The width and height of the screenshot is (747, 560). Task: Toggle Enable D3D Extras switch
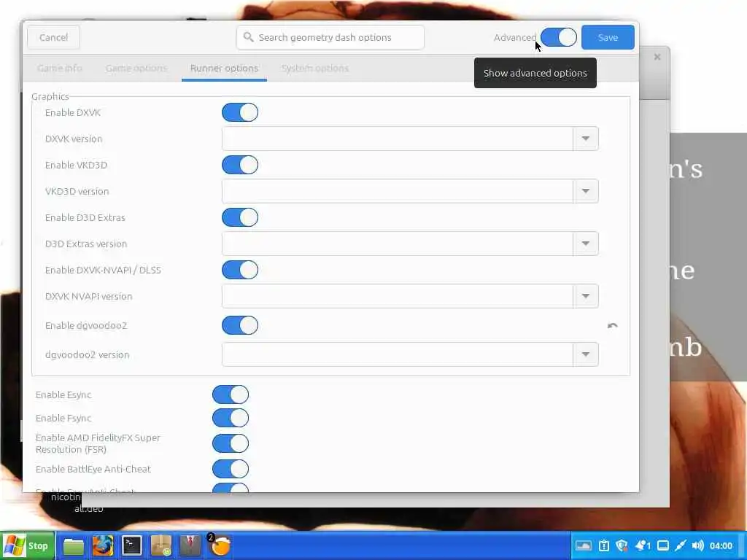point(240,217)
